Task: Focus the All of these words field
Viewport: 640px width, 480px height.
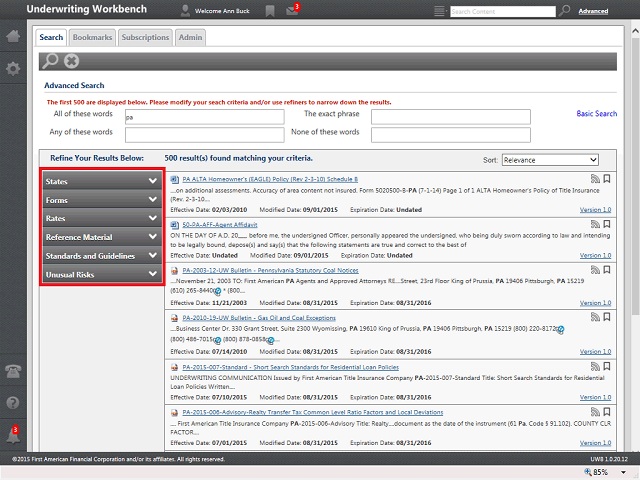Action: (204, 117)
